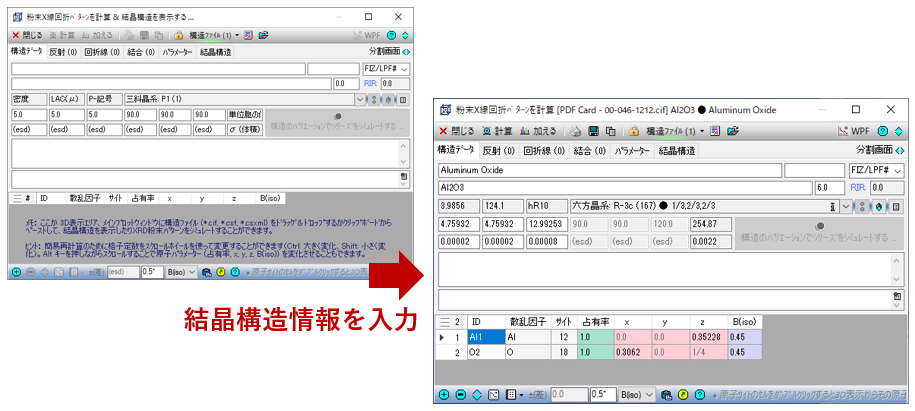This screenshot has width=915, height=411.
Task: Click the x value 0.3062 cell
Action: click(x=633, y=352)
